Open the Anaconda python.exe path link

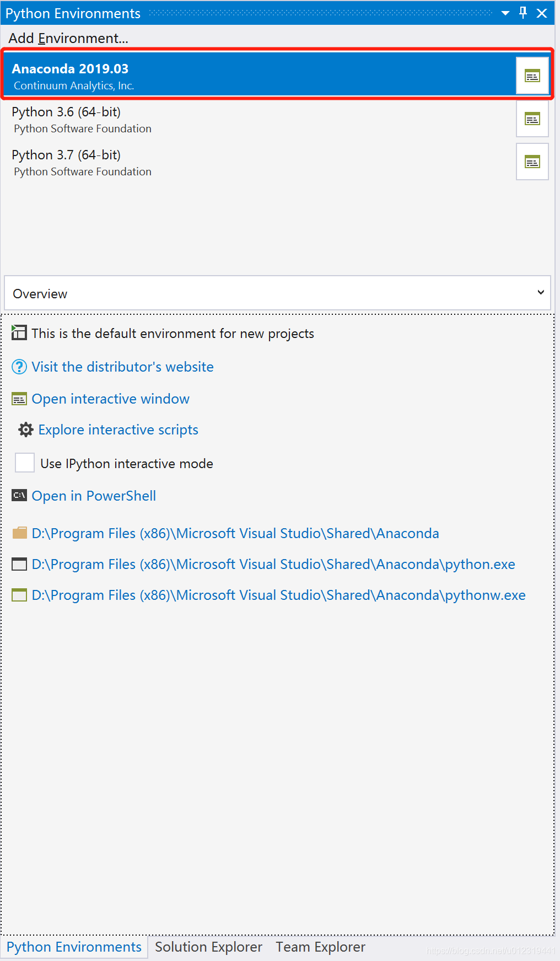click(273, 564)
